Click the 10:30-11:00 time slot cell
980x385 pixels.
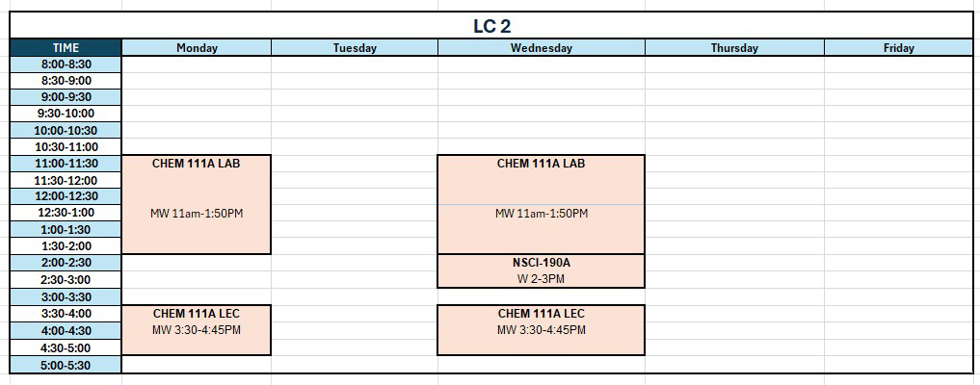point(66,147)
